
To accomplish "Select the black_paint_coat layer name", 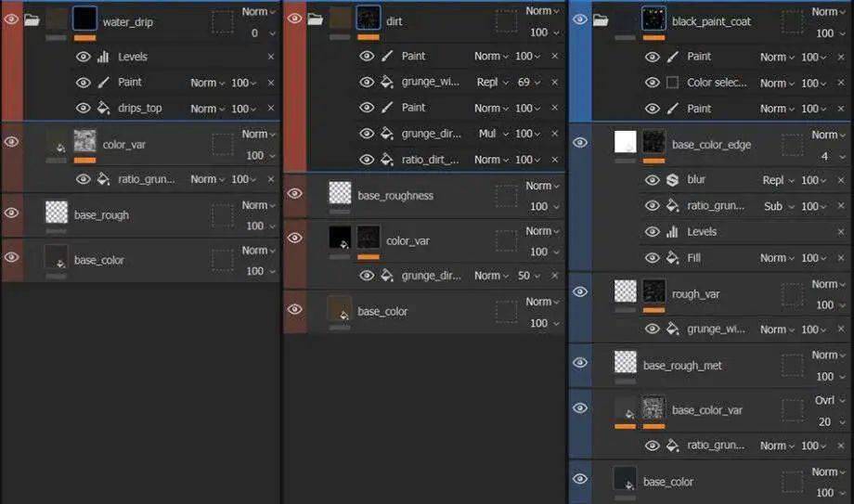I will click(x=711, y=20).
